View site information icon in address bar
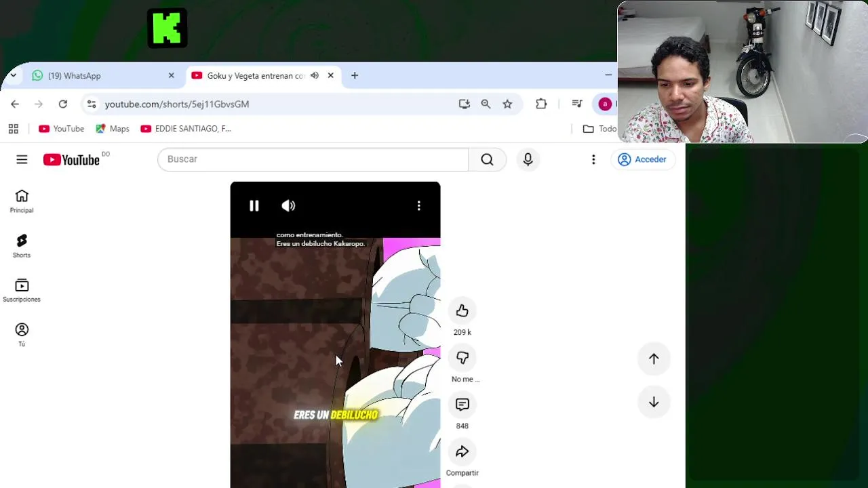This screenshot has height=488, width=868. pos(92,104)
